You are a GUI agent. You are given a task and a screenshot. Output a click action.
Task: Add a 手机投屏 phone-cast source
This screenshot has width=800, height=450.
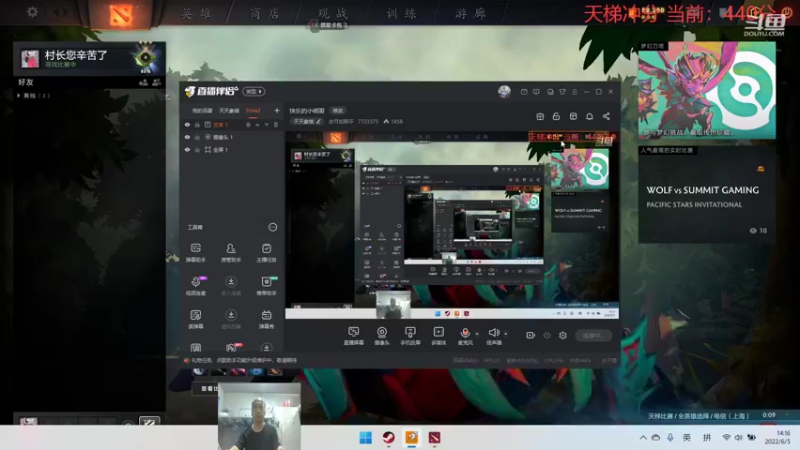410,336
